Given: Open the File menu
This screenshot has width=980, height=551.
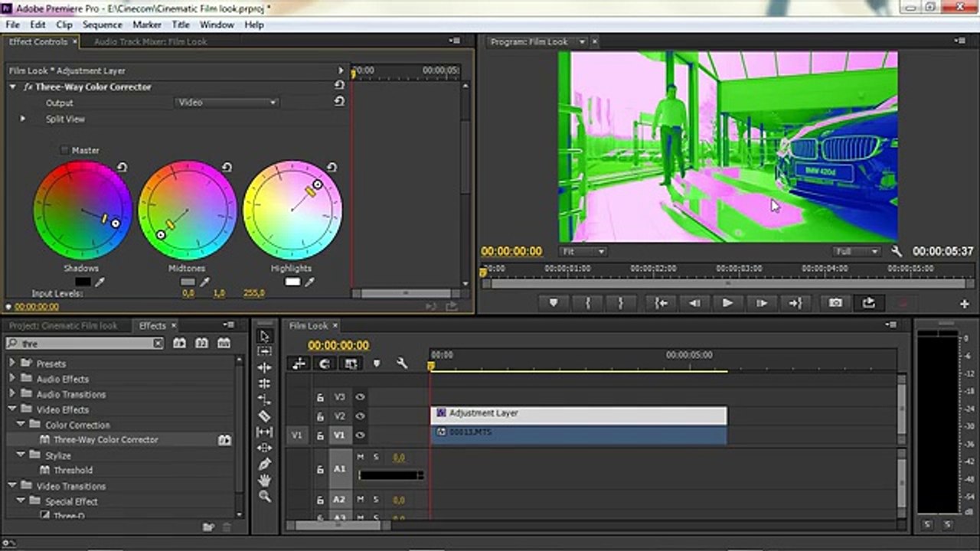Looking at the screenshot, I should (x=12, y=24).
